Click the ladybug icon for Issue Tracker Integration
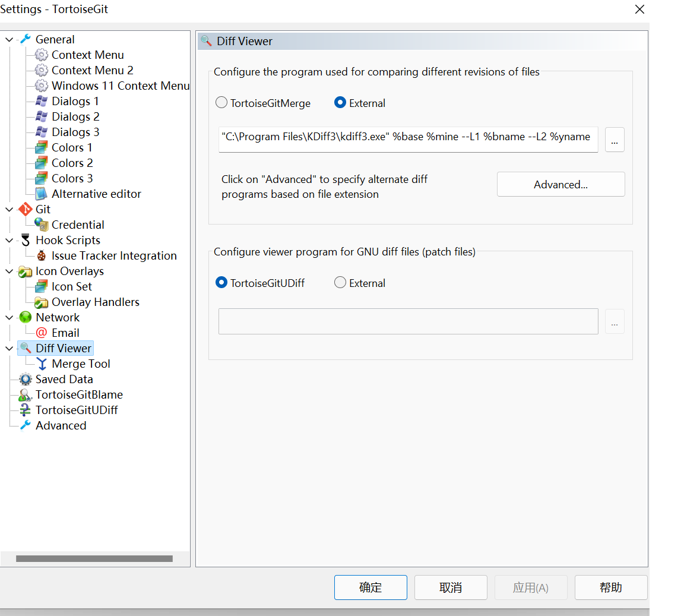The height and width of the screenshot is (616, 684). pos(42,255)
